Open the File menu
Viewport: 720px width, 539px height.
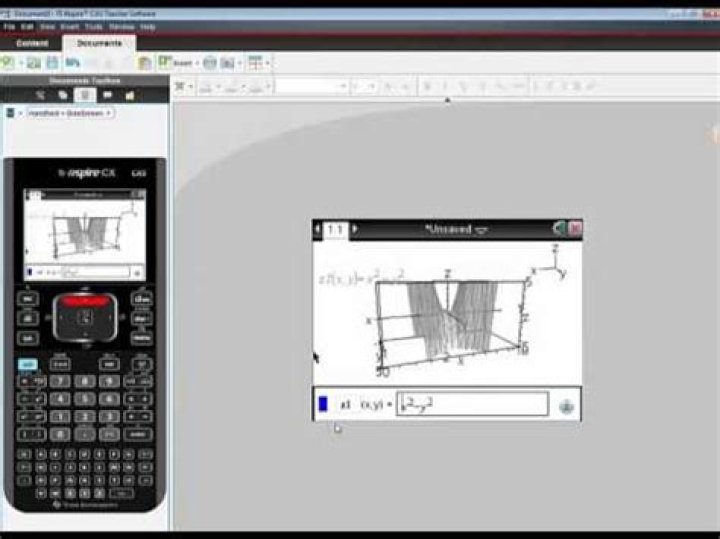(x=9, y=27)
